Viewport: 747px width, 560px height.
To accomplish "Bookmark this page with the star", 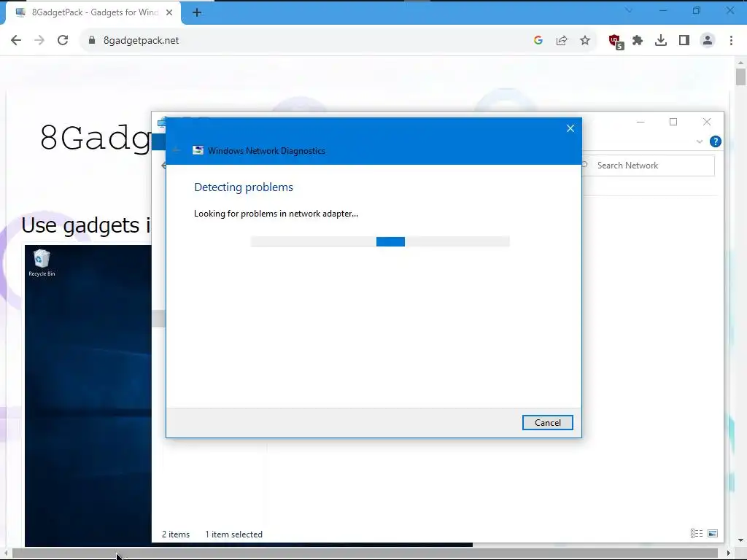I will (x=585, y=41).
